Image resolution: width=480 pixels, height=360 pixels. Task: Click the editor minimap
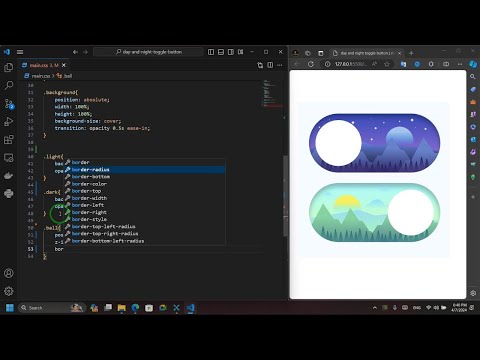[x=272, y=93]
